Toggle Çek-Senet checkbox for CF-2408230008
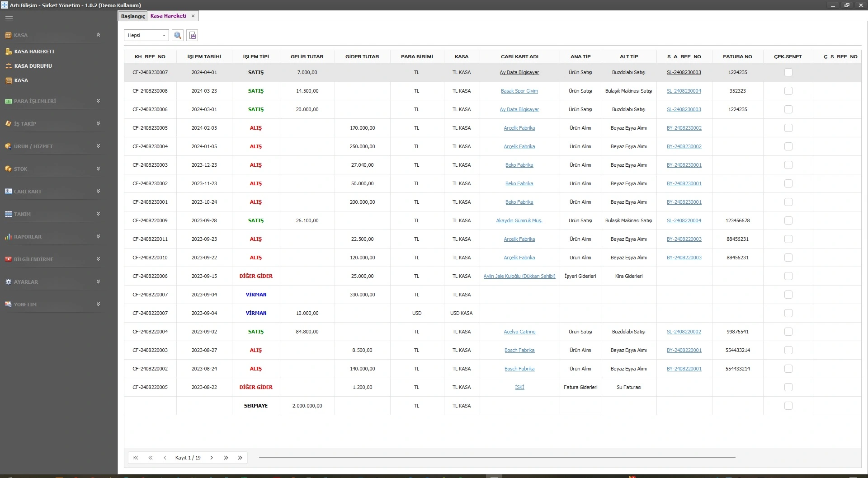 pos(788,91)
